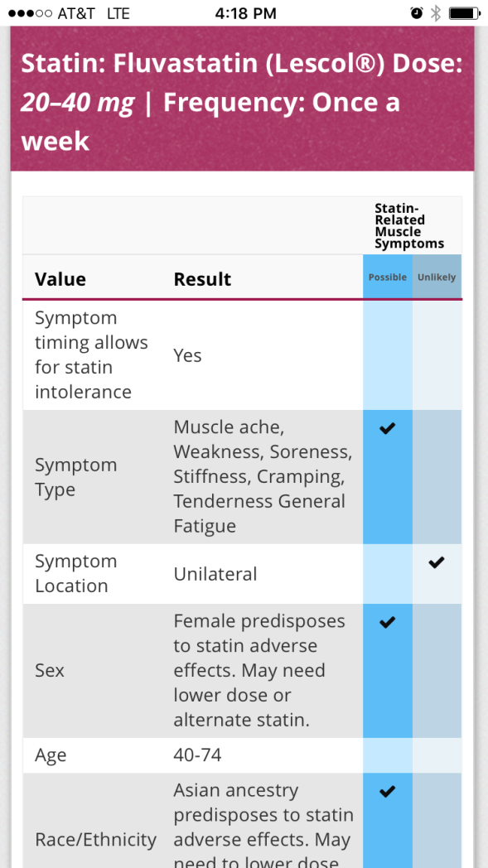Open the Unlikely column header

coord(437,277)
